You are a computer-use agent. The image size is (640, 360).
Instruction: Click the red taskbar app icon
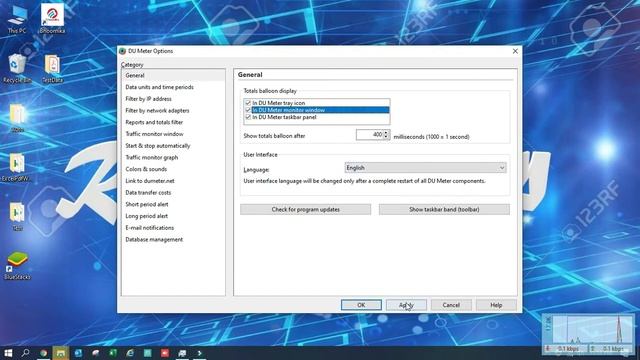pyautogui.click(x=165, y=353)
